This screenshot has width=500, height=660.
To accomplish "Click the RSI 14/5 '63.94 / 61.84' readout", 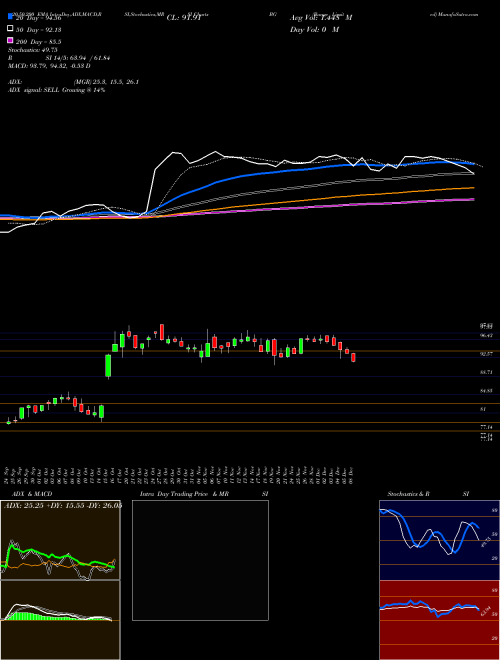I will tap(89, 58).
